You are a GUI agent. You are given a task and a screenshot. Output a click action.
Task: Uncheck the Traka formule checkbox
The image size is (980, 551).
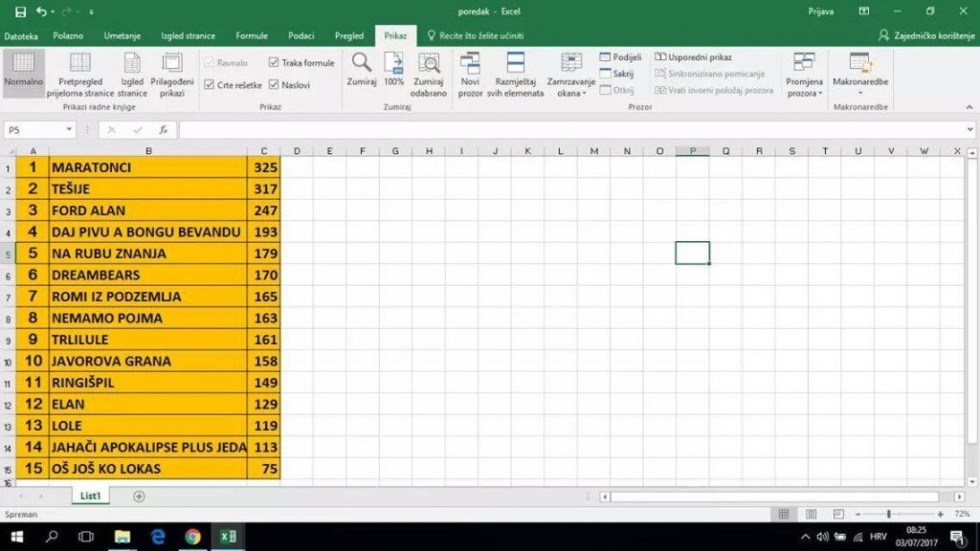275,63
